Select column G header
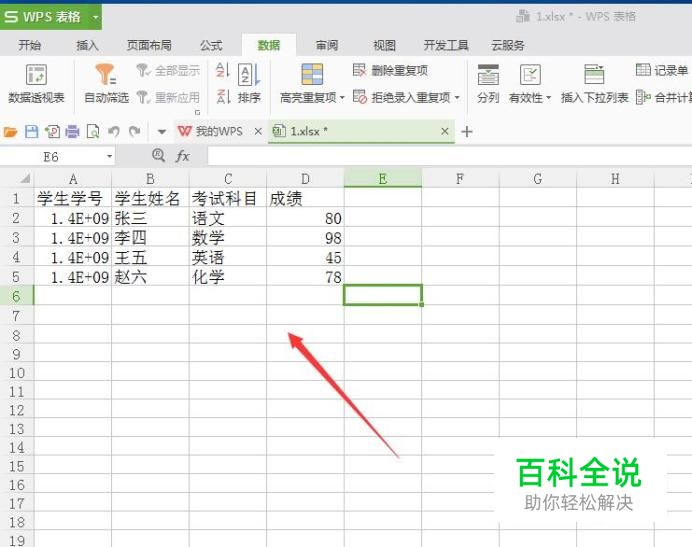Image resolution: width=692 pixels, height=547 pixels. pyautogui.click(x=538, y=179)
